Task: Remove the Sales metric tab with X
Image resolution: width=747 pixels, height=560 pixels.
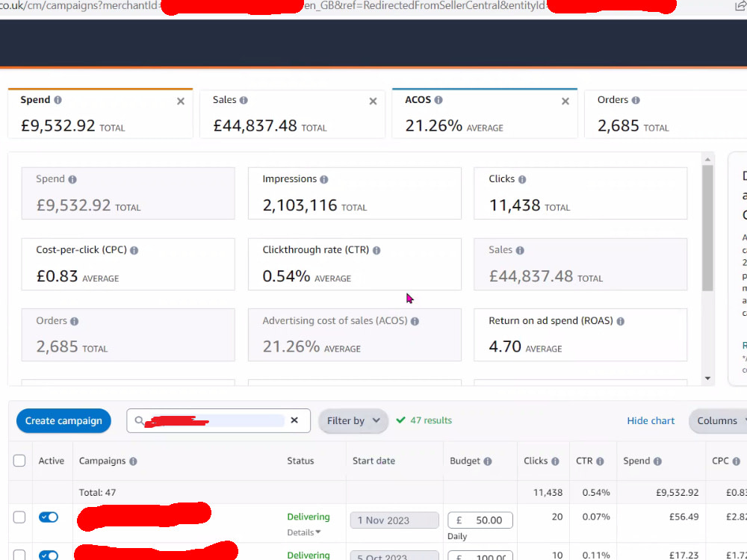Action: tap(373, 101)
